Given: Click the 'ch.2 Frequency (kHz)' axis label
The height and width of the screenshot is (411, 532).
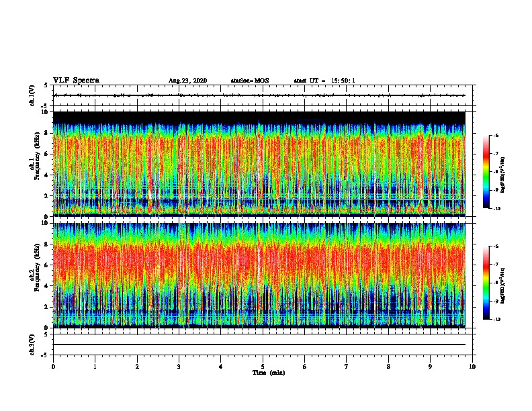Looking at the screenshot, I should (35, 267).
